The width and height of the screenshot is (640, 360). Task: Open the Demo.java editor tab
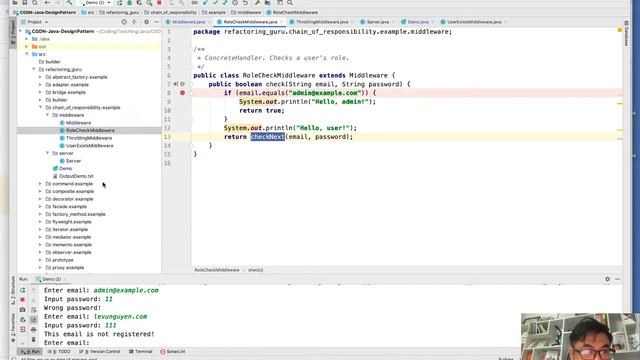(417, 22)
